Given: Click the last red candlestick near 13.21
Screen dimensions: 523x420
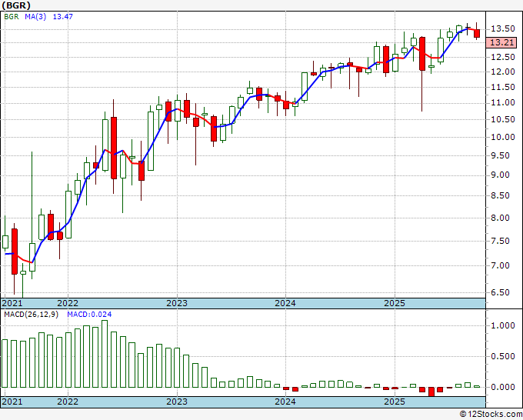Looking at the screenshot, I should coord(477,33).
